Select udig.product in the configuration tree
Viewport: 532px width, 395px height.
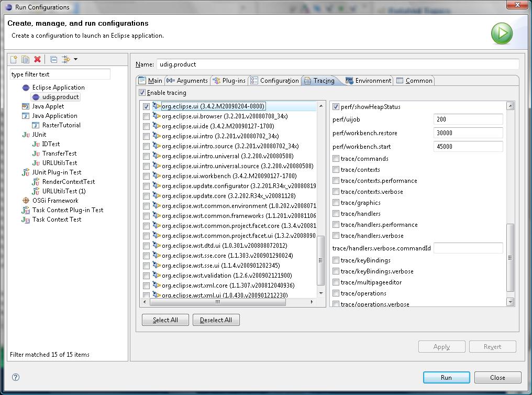tap(60, 97)
